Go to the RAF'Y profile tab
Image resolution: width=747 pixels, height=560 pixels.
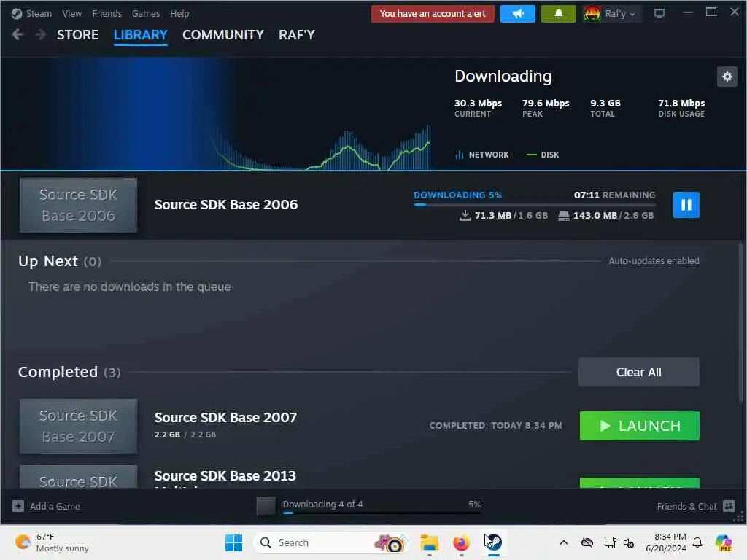(x=297, y=35)
